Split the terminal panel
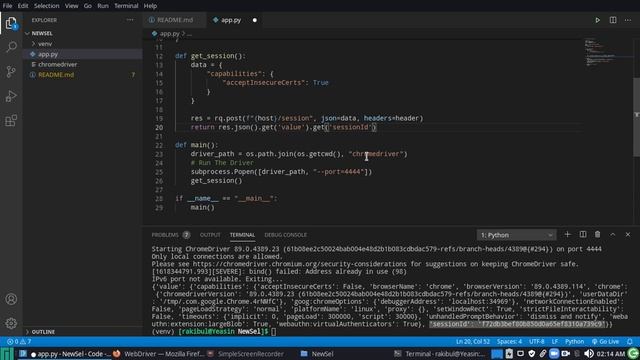The width and height of the screenshot is (640, 360). coord(583,235)
